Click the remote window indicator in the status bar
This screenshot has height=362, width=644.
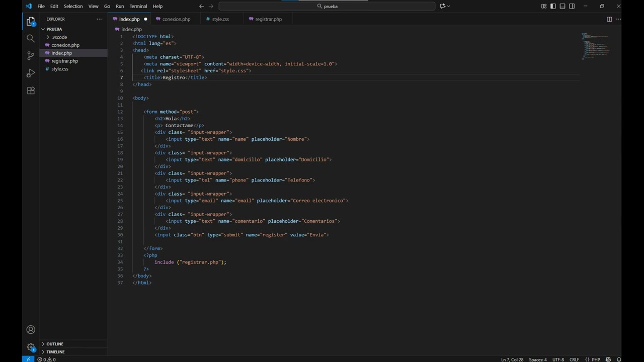[x=28, y=359]
